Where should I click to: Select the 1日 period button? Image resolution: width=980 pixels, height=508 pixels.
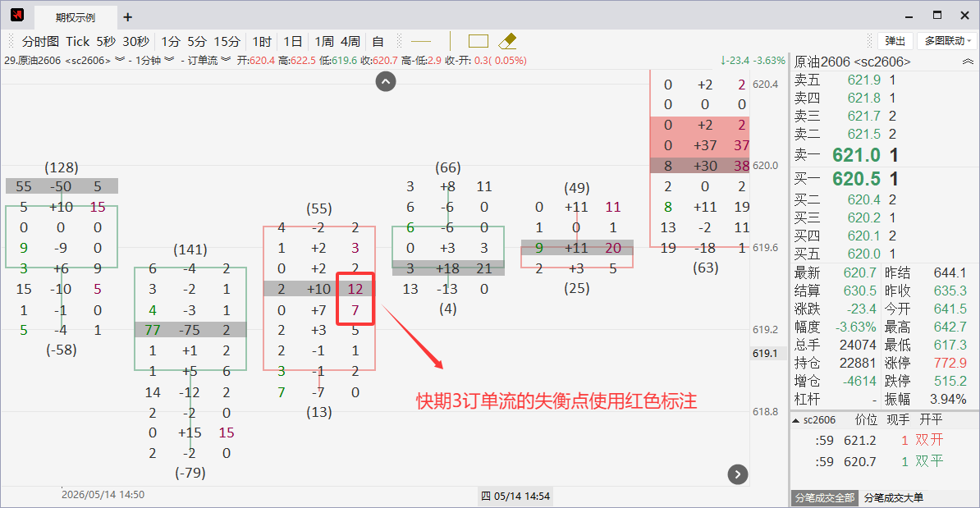coord(292,41)
